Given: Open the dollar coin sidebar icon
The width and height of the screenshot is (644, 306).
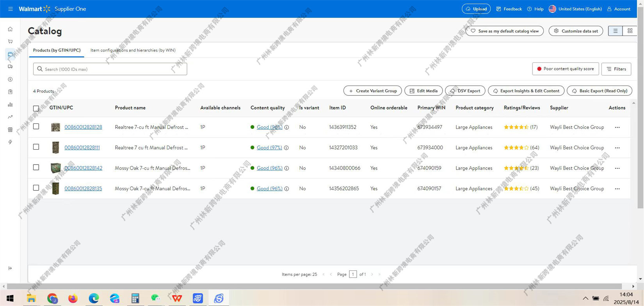Looking at the screenshot, I should pos(10,79).
